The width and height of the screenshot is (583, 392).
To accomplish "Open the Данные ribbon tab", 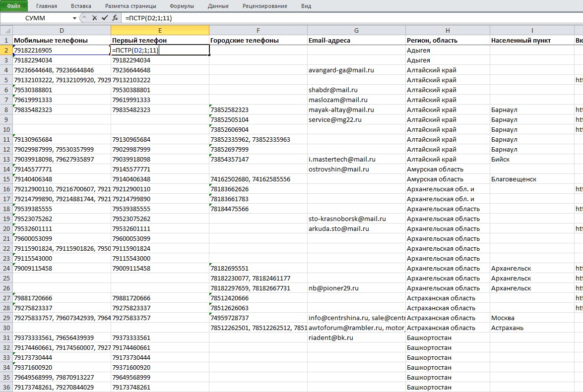I will (x=218, y=6).
